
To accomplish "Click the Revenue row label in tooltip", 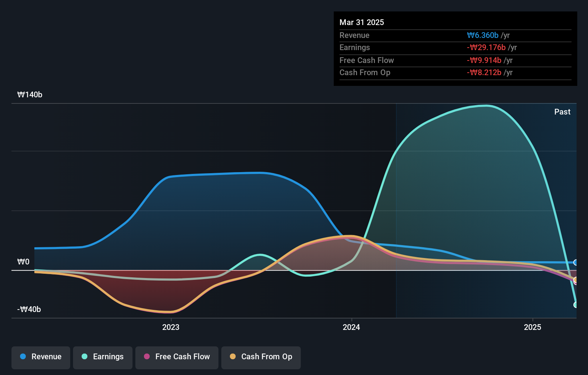I will pos(355,35).
